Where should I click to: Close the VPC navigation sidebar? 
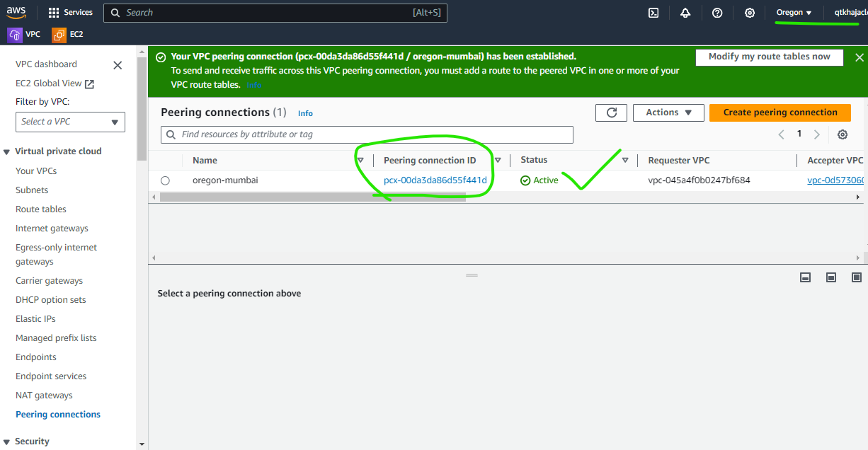pyautogui.click(x=118, y=65)
